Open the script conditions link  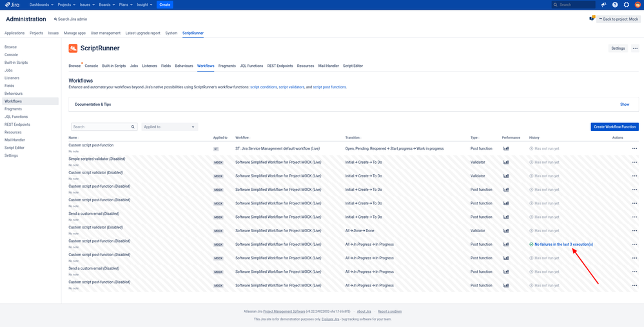(x=264, y=87)
